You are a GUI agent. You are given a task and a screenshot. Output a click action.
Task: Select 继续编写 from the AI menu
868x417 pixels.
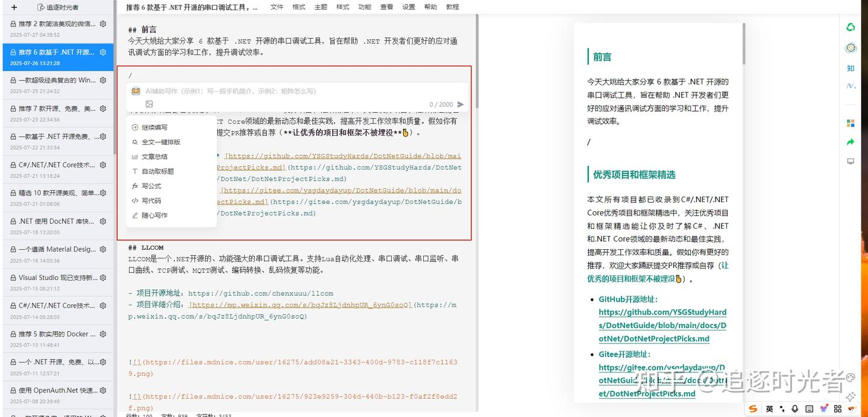tap(154, 127)
